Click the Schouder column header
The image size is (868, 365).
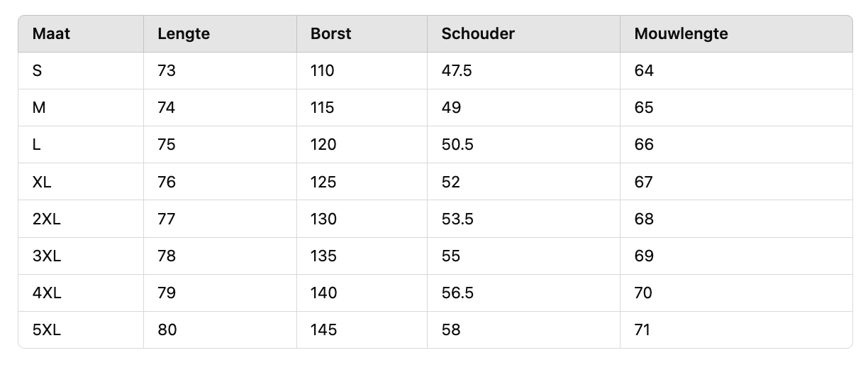click(478, 33)
